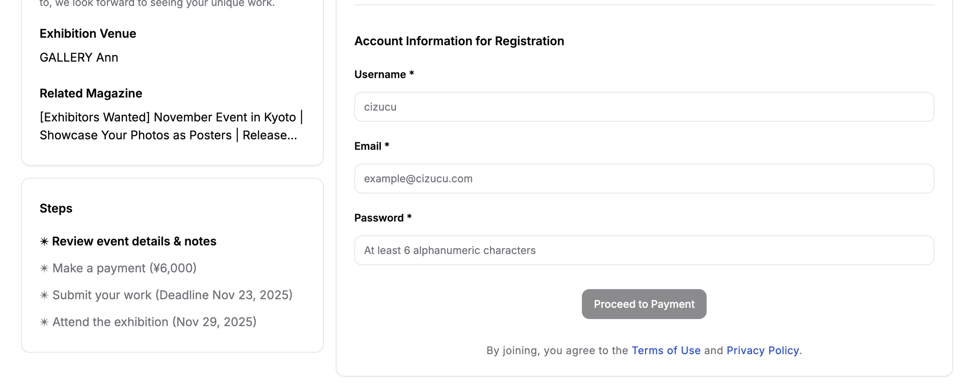
Task: Open the Privacy Policy link
Action: [x=762, y=350]
